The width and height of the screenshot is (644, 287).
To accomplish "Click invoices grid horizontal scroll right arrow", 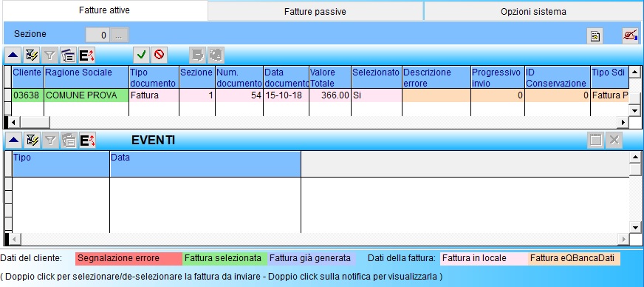I will click(623, 122).
